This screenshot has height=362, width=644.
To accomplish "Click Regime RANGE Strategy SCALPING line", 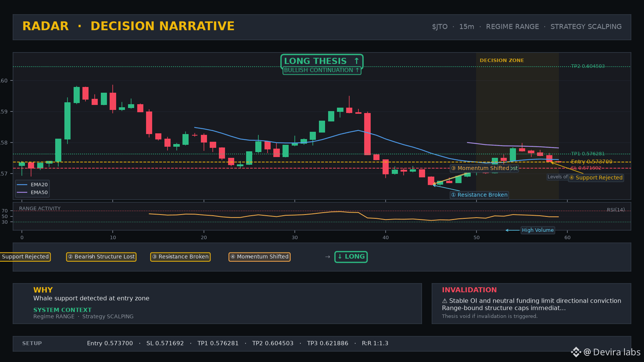I will click(83, 316).
